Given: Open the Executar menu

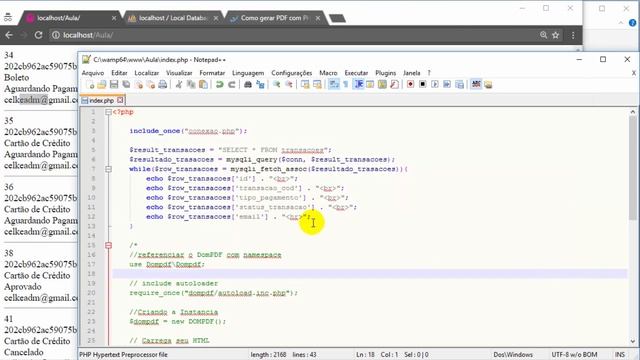Looking at the screenshot, I should [x=356, y=73].
